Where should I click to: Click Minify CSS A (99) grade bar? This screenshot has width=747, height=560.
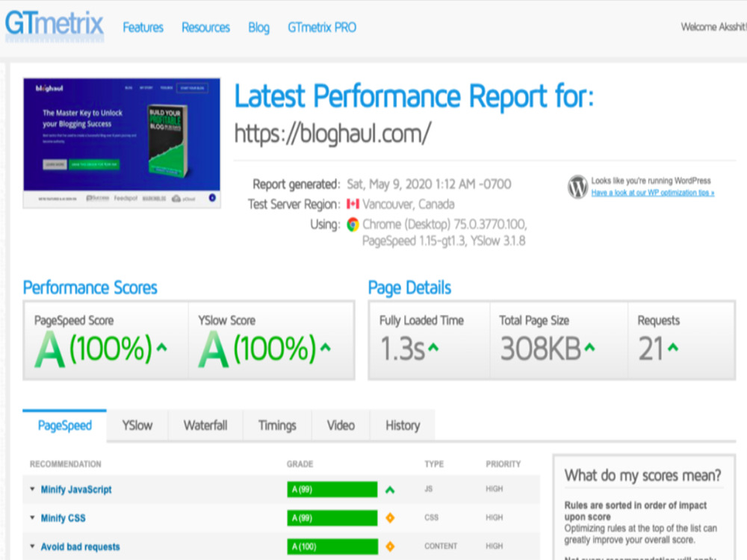click(x=332, y=518)
